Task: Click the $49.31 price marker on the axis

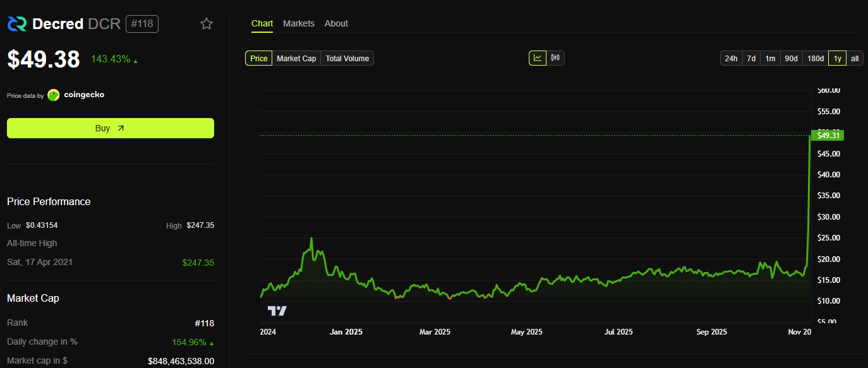Action: pos(828,135)
